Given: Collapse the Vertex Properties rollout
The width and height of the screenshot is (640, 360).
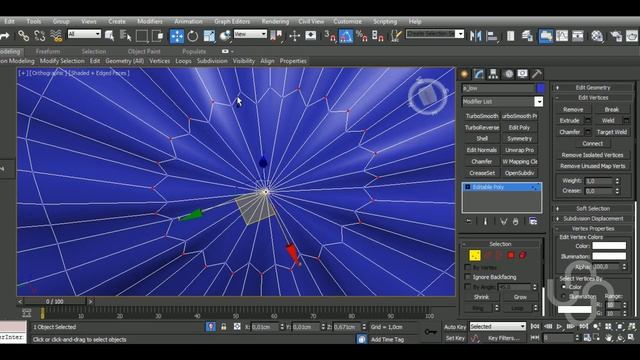Looking at the screenshot, I should pos(593,229).
